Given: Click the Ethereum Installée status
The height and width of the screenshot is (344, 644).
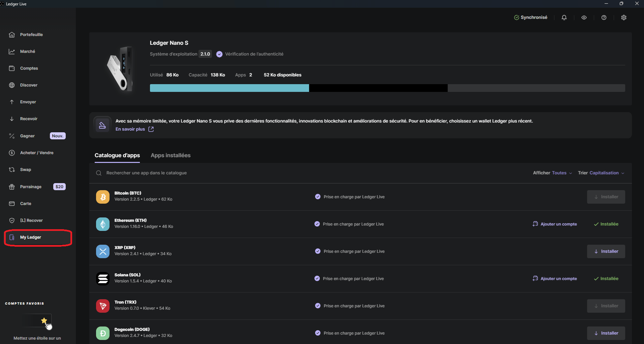Looking at the screenshot, I should (606, 224).
